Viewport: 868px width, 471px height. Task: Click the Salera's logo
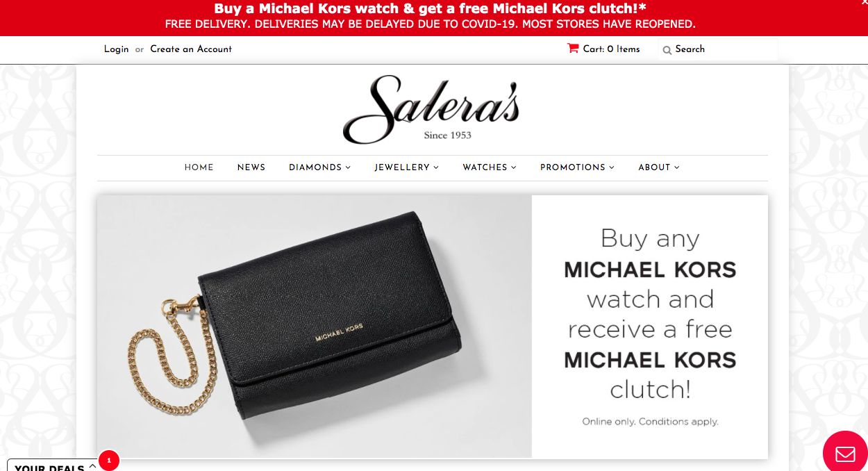pyautogui.click(x=431, y=109)
